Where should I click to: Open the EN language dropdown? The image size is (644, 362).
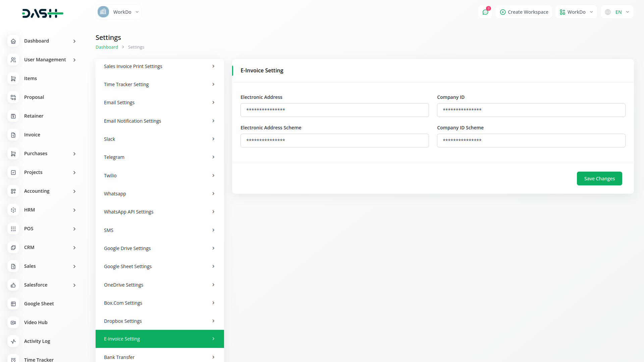[x=616, y=12]
